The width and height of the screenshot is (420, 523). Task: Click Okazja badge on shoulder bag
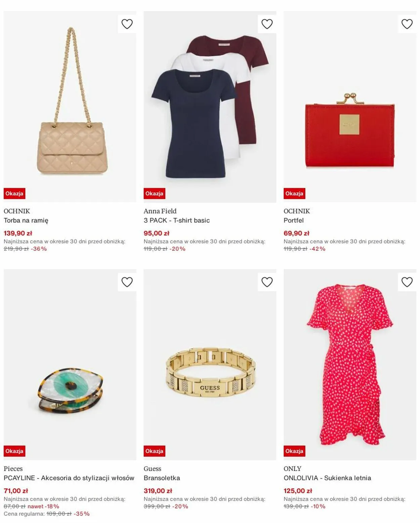pyautogui.click(x=14, y=194)
